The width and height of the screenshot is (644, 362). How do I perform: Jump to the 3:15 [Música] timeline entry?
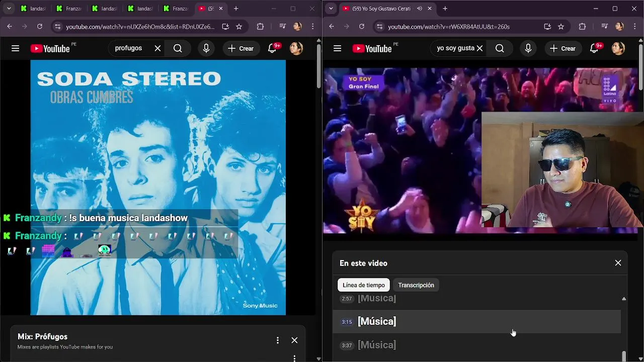(476, 321)
